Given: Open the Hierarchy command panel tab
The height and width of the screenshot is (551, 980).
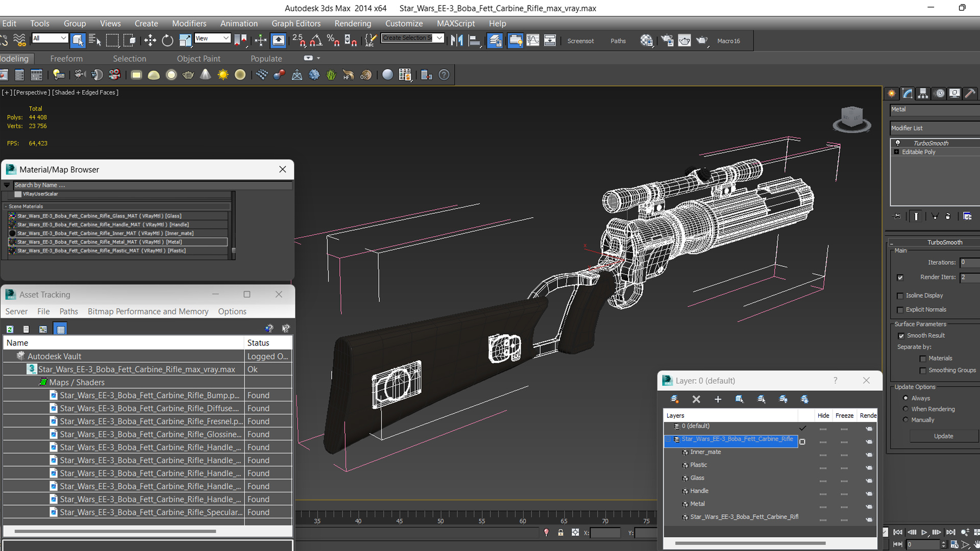Looking at the screenshot, I should (x=923, y=93).
